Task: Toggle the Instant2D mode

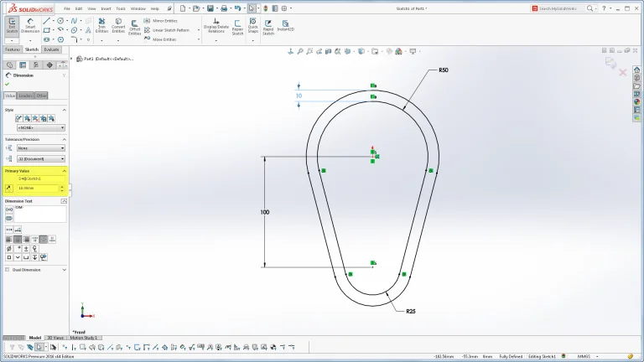Action: (286, 26)
